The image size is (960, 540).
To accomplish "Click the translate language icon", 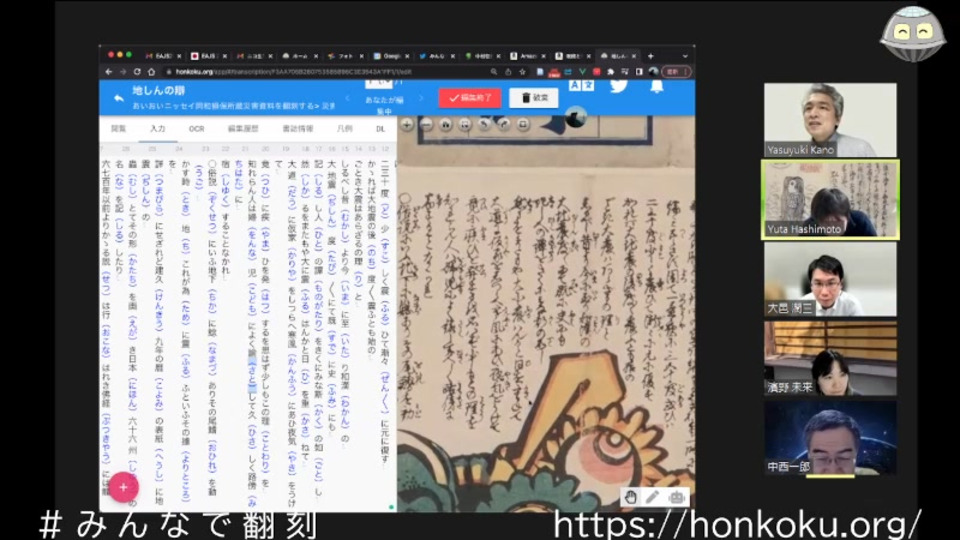I will 581,85.
